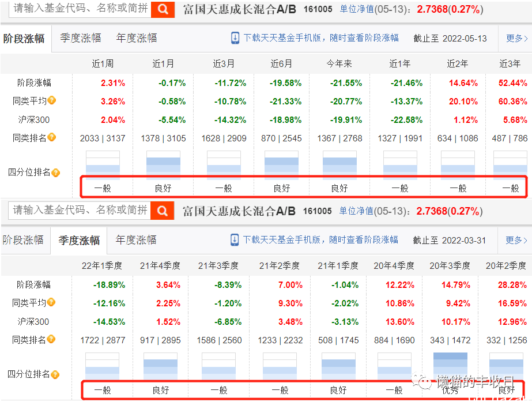Click the quartile ranking chart under 今年来
The image size is (532, 405).
coord(339,165)
